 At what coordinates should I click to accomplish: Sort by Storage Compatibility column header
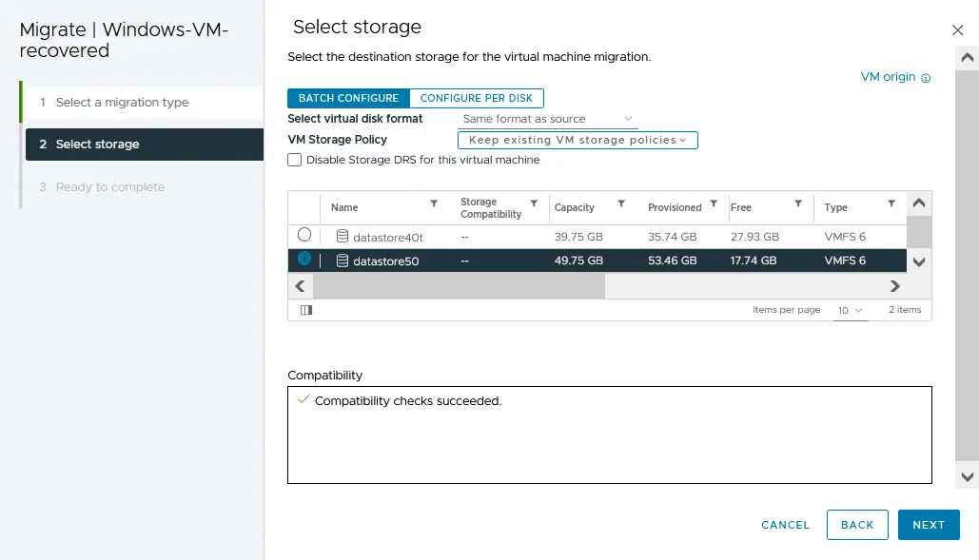[491, 207]
